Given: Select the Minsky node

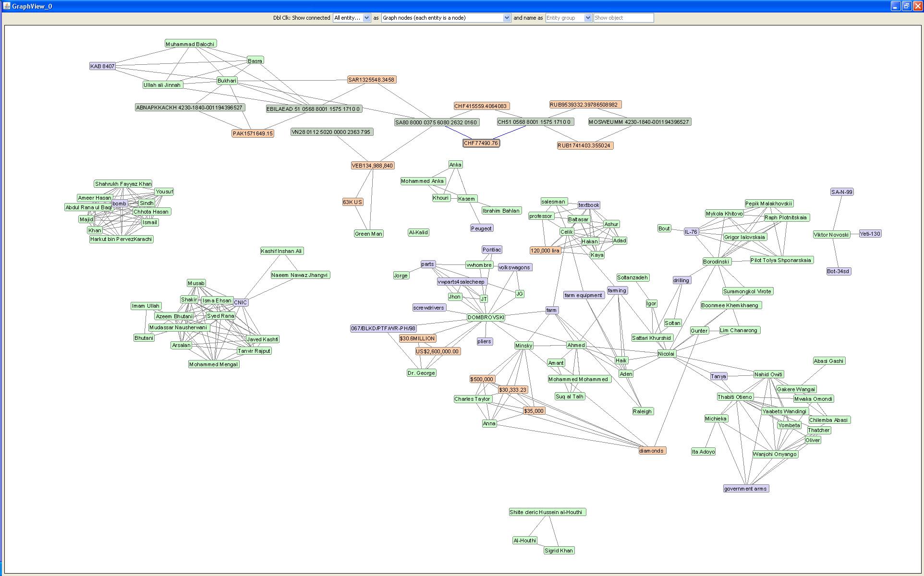Looking at the screenshot, I should [524, 346].
